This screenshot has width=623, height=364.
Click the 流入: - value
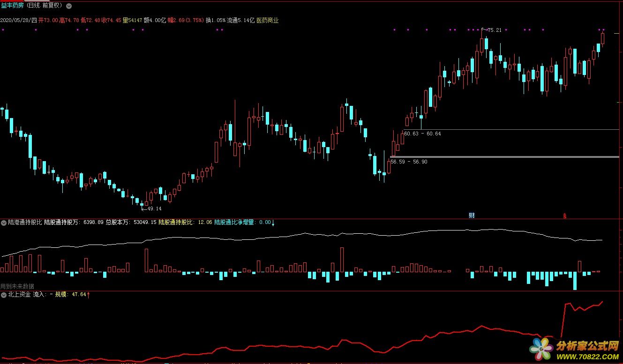(43, 295)
